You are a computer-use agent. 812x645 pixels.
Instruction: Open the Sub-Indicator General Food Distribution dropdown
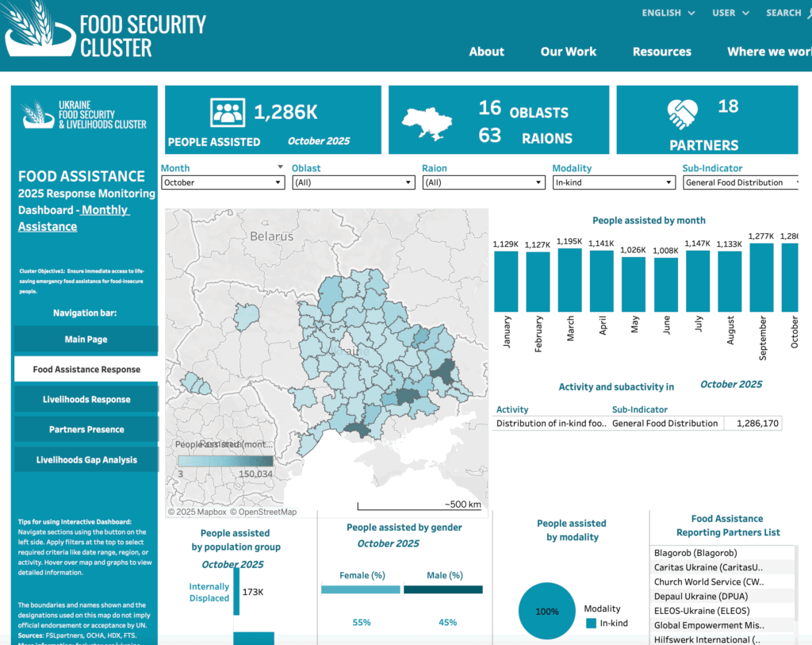(739, 182)
